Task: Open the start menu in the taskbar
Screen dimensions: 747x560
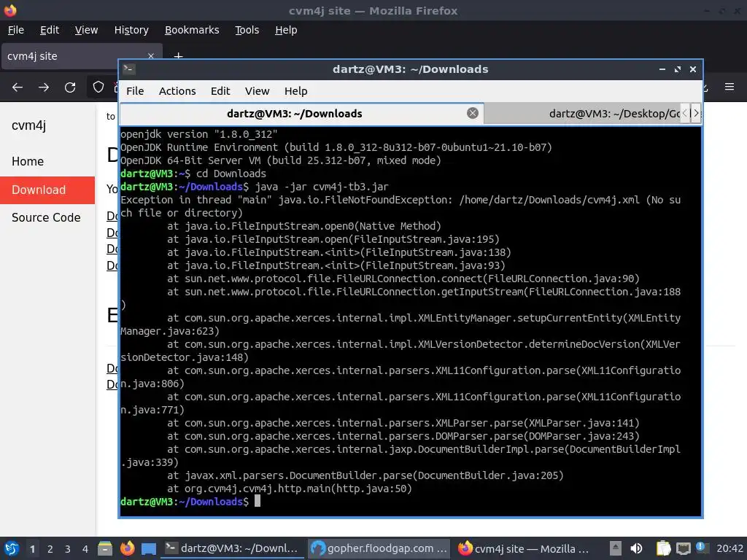Action: tap(12, 548)
